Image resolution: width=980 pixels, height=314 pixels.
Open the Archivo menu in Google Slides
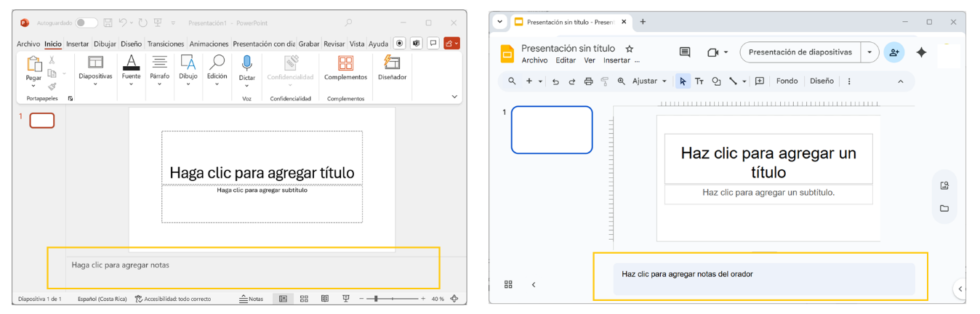tap(534, 60)
